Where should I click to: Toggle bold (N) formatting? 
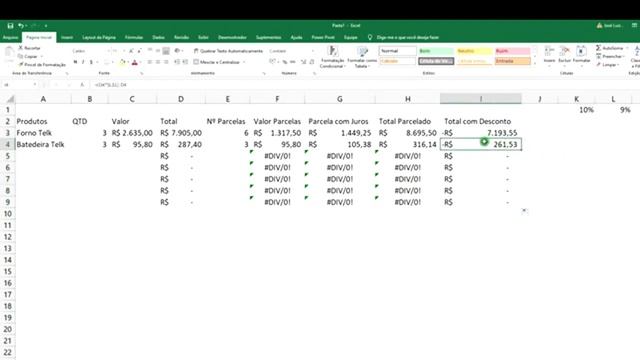pyautogui.click(x=75, y=62)
